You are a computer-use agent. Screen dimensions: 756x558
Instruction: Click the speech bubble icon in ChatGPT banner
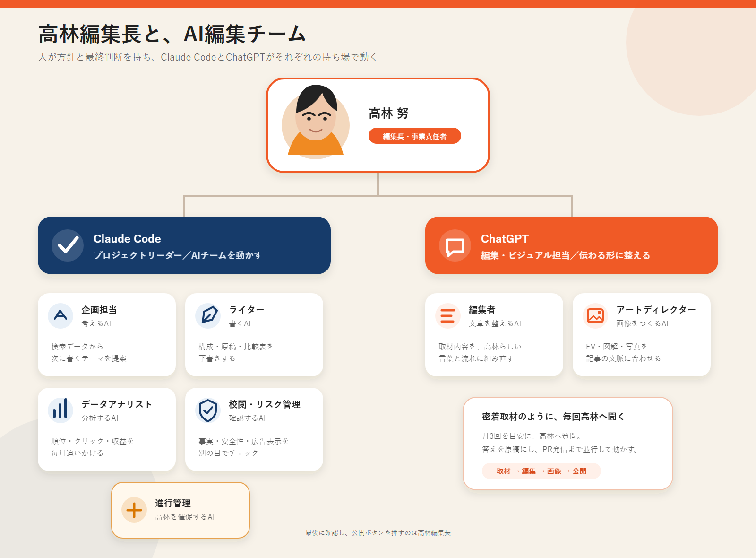tap(455, 245)
